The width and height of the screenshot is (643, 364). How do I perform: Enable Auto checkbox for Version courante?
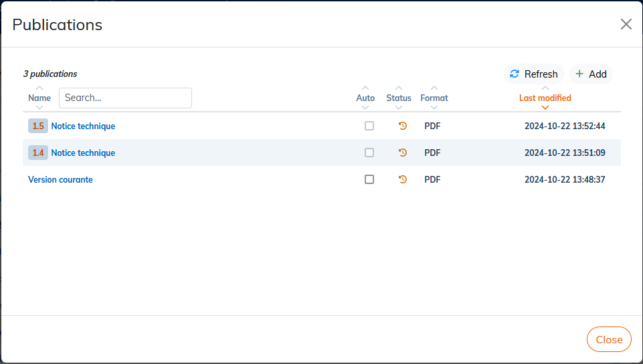pyautogui.click(x=369, y=179)
